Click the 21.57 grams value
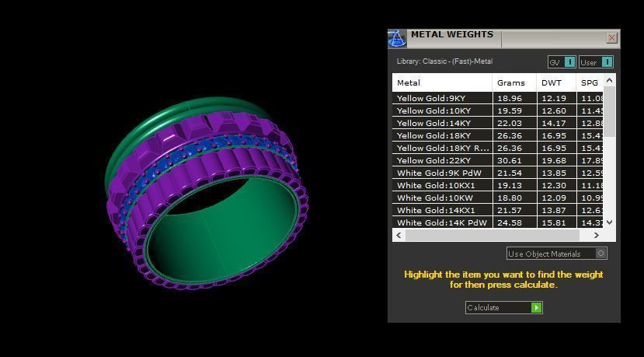The height and width of the screenshot is (357, 644). pyautogui.click(x=509, y=210)
